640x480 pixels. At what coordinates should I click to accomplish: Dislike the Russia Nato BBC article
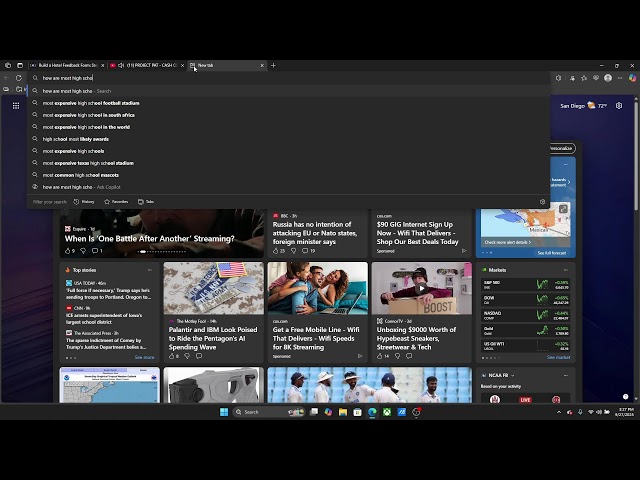click(x=293, y=251)
